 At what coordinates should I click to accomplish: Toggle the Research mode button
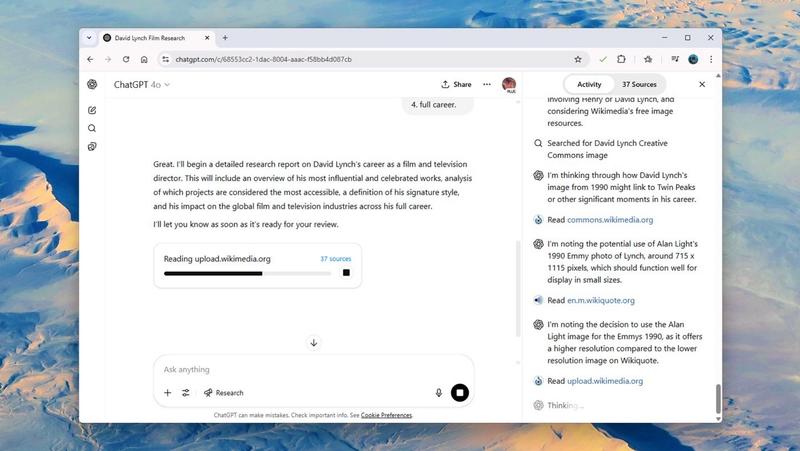(223, 393)
